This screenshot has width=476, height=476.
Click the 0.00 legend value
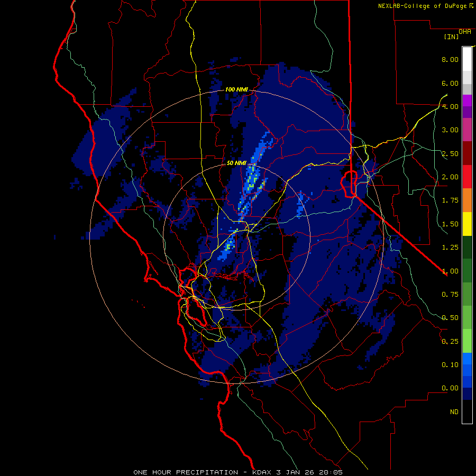coord(450,388)
